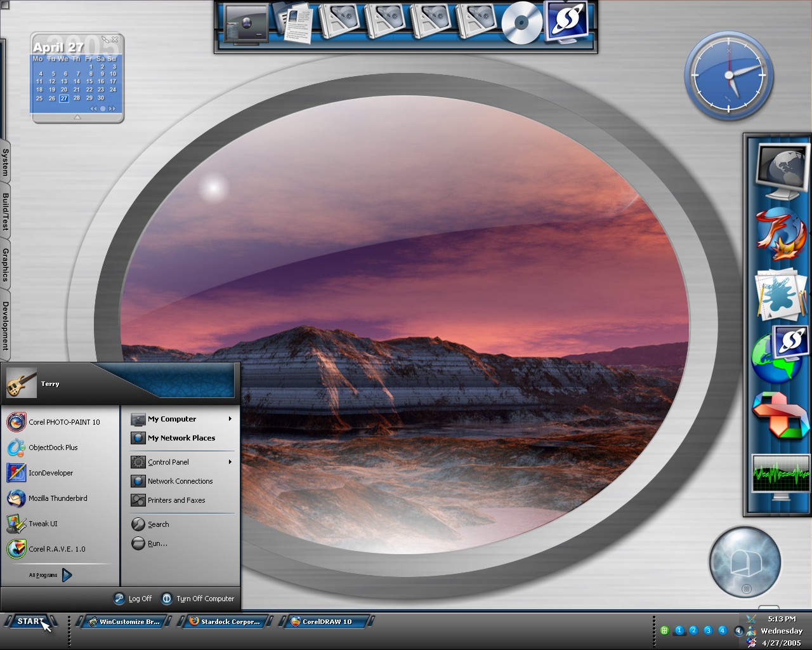Select the Development side tab
This screenshot has width=812, height=650.
pos(5,326)
